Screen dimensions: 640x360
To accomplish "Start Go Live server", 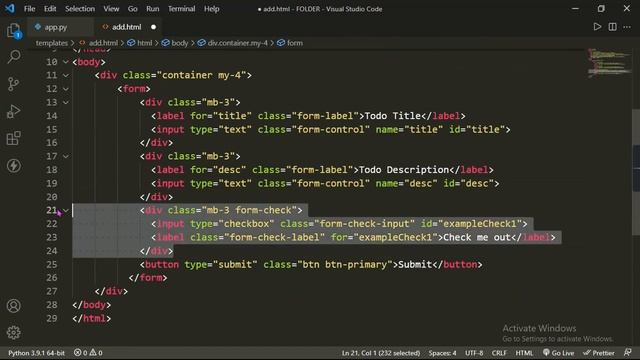I will pyautogui.click(x=558, y=353).
